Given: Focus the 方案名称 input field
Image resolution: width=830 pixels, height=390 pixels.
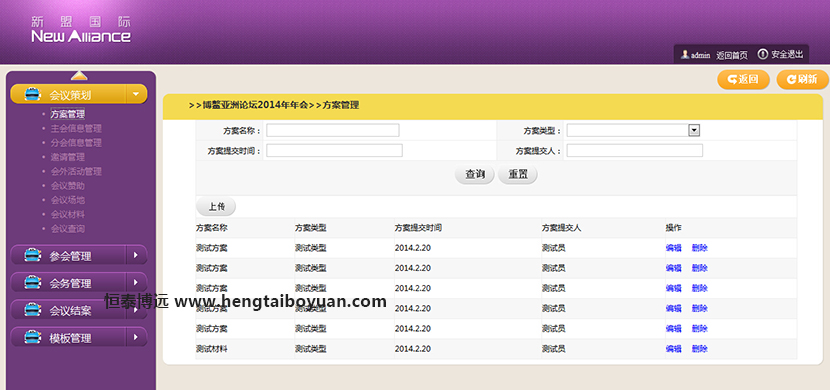Looking at the screenshot, I should [x=332, y=130].
